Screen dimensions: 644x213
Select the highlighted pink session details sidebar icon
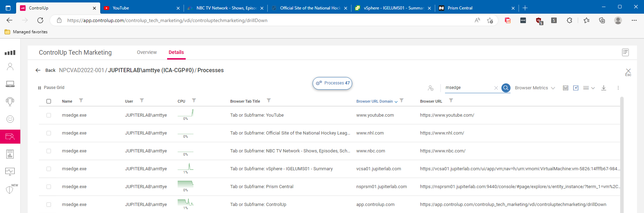(x=10, y=137)
